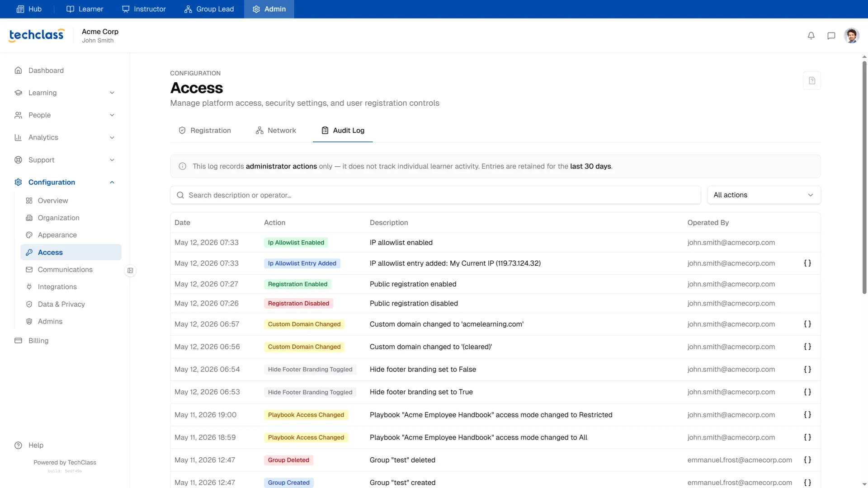View details for handbook access changed to Restricted
868x488 pixels.
807,414
